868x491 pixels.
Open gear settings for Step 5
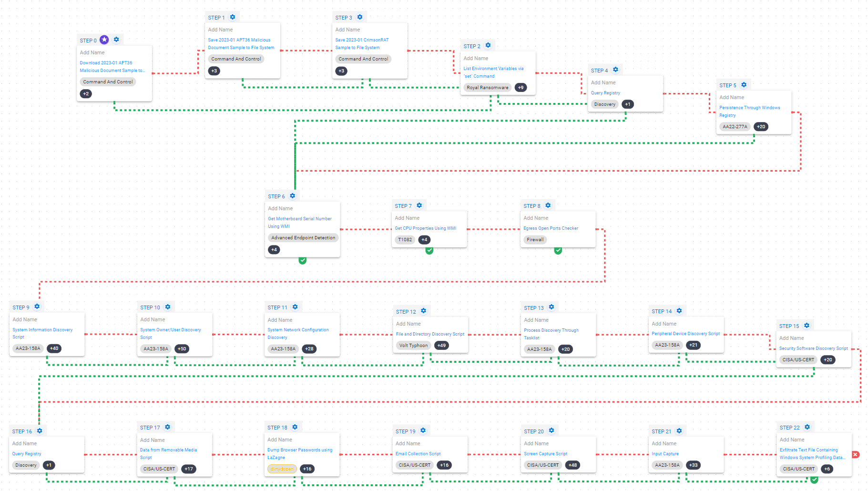pos(744,85)
